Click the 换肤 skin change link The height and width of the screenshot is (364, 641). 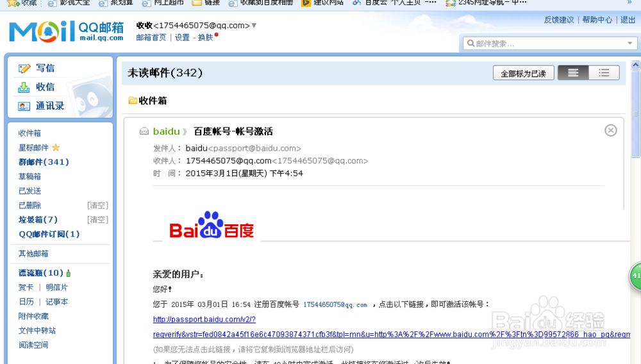(x=205, y=37)
